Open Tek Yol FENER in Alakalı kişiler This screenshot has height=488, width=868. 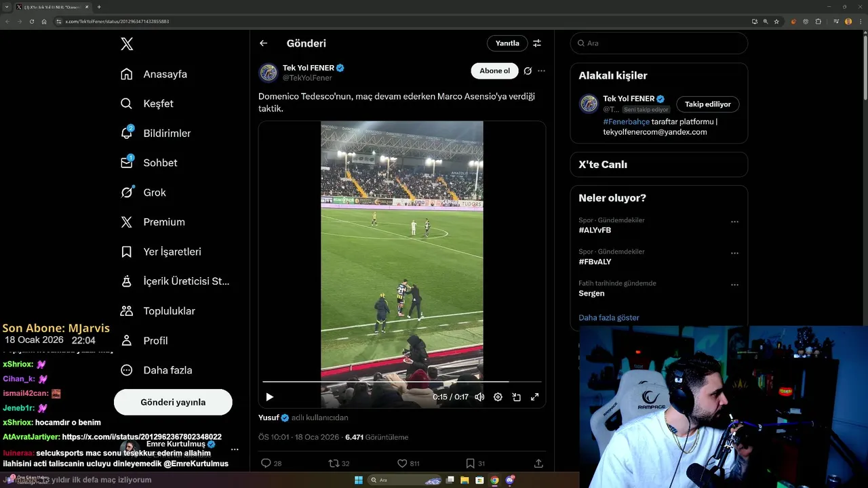629,99
